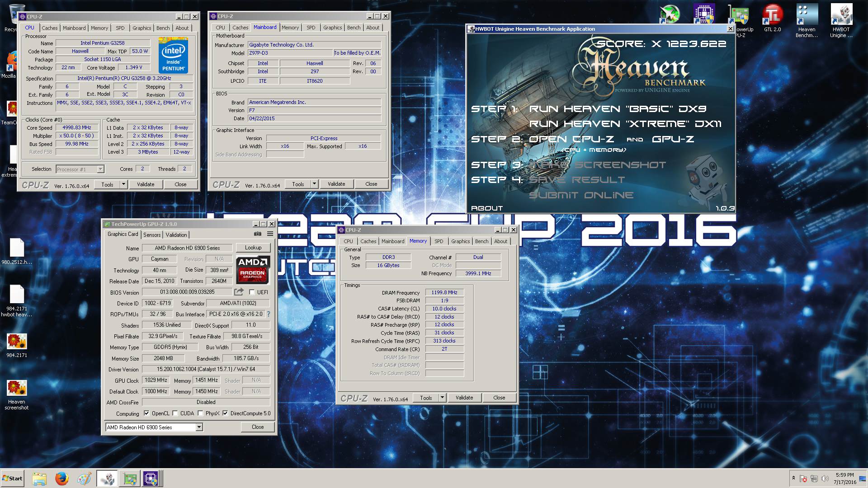The image size is (868, 488).
Task: Click Start button on taskbar
Action: [x=12, y=479]
